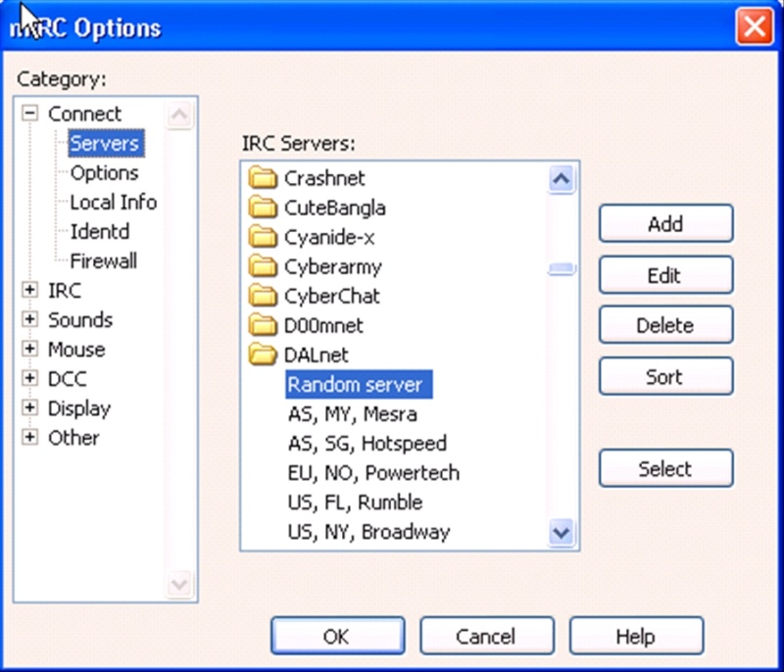Select the US, NY, Broadway server
Viewport: 784px width, 672px height.
coord(369,532)
